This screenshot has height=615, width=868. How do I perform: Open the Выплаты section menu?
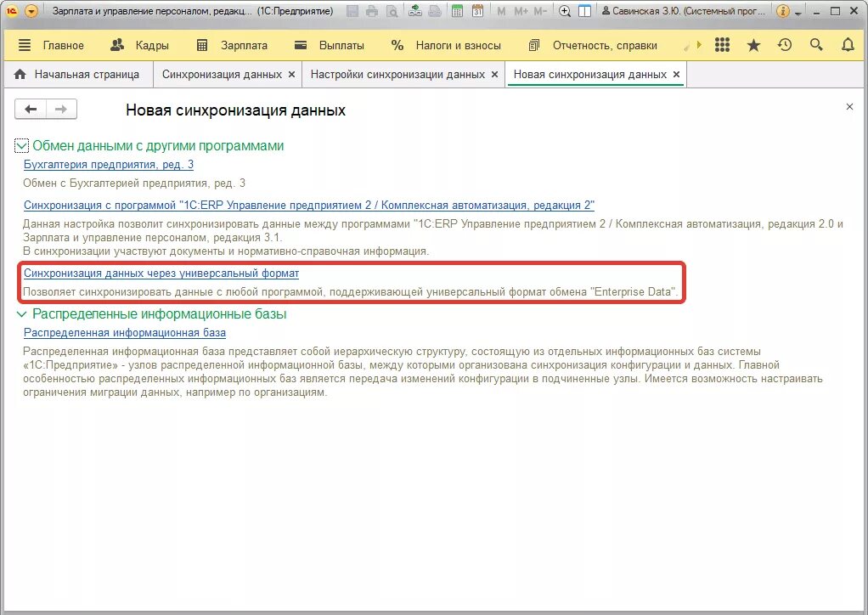pyautogui.click(x=341, y=45)
